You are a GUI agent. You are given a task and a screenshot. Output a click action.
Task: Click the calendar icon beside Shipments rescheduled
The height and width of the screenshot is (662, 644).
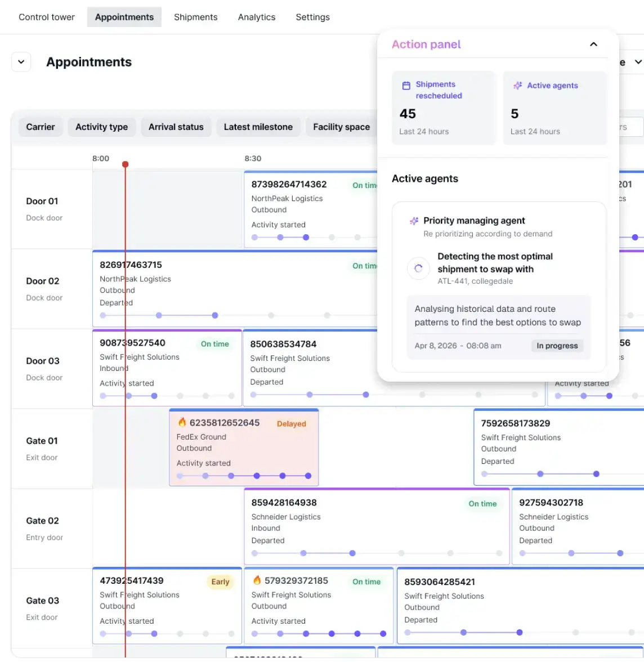tap(406, 86)
